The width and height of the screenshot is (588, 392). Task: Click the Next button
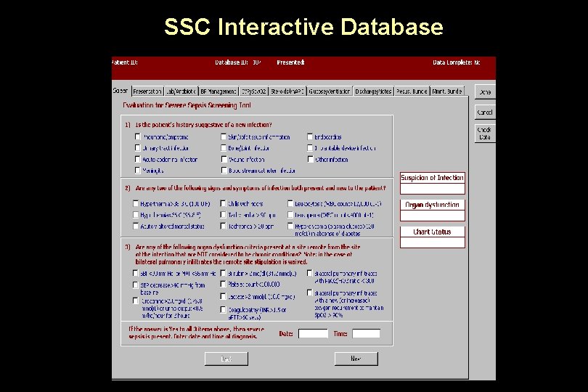coord(356,359)
